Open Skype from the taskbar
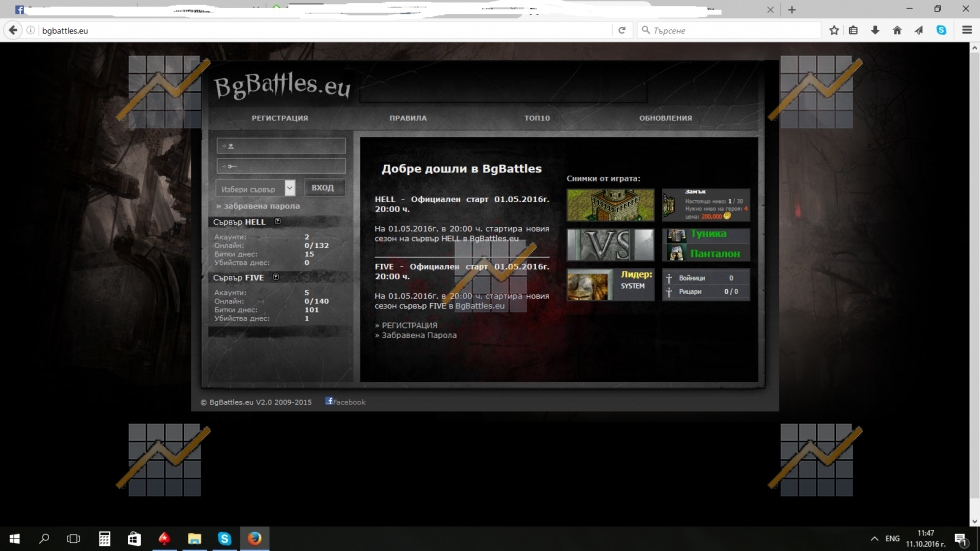Screen dimensions: 980x551 click(x=224, y=539)
